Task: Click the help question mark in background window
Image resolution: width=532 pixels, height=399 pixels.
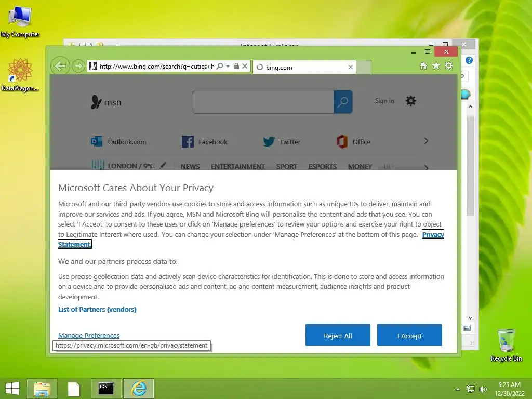Action: pos(469,60)
